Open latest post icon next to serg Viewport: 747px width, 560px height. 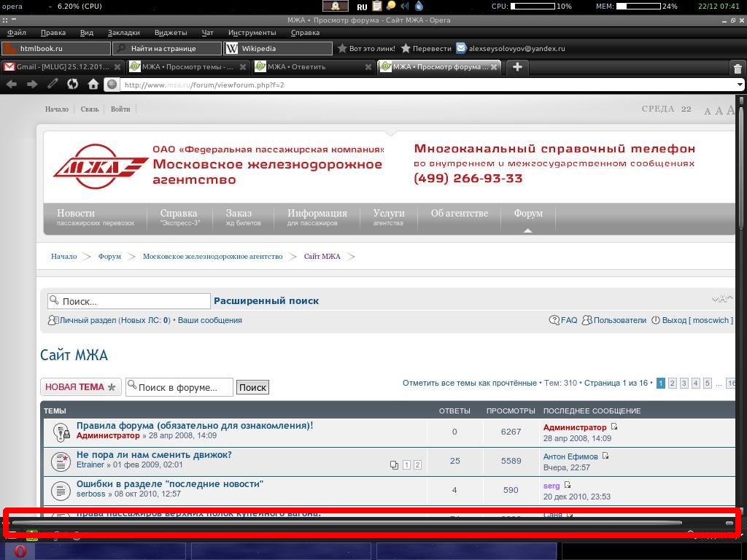pyautogui.click(x=567, y=486)
